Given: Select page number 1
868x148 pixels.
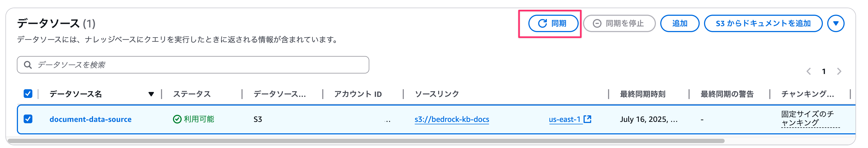Looking at the screenshot, I should point(823,71).
